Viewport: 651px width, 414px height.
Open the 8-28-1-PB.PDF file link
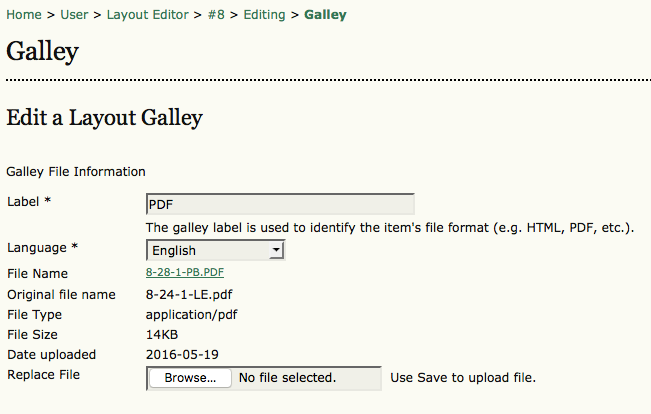pyautogui.click(x=185, y=272)
